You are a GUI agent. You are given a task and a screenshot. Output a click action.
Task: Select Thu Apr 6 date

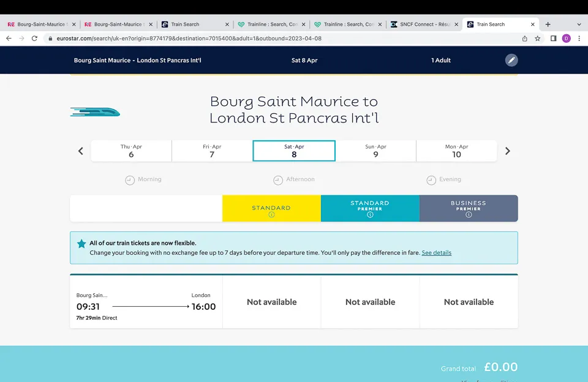pyautogui.click(x=131, y=151)
